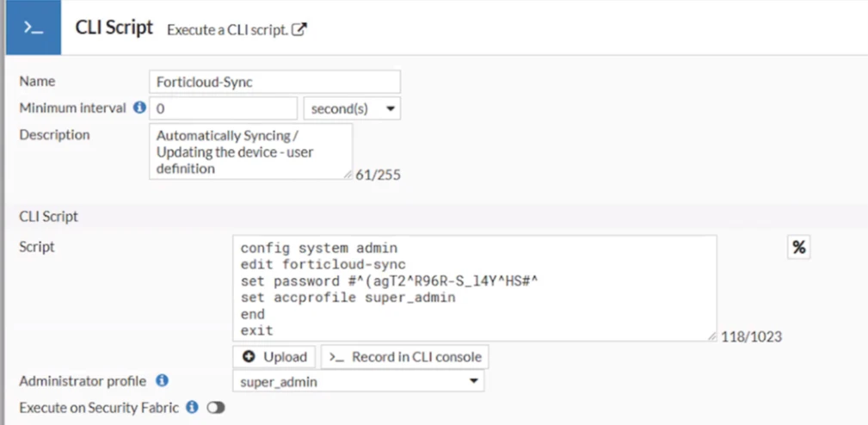The height and width of the screenshot is (425, 868).
Task: Open the second(s) interval unit dropdown
Action: tap(352, 108)
